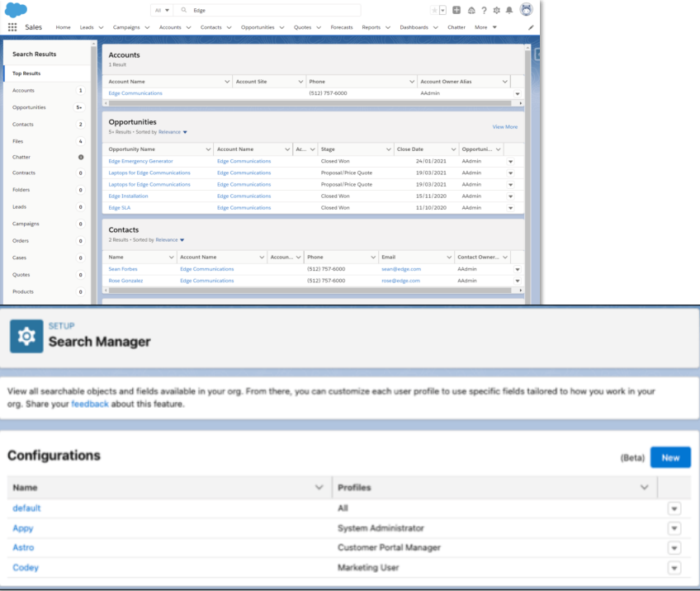
Task: Open the favorites list dropdown arrow
Action: point(442,10)
